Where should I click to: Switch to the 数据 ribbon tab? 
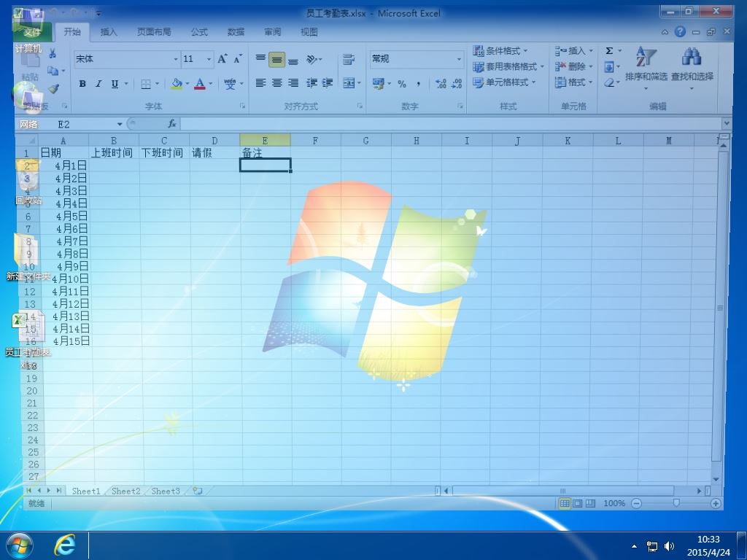[236, 32]
